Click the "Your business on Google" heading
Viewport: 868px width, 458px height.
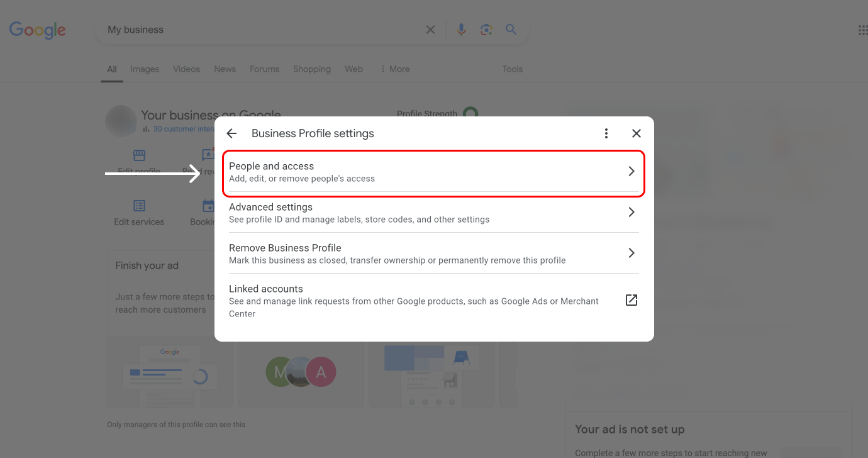[211, 115]
